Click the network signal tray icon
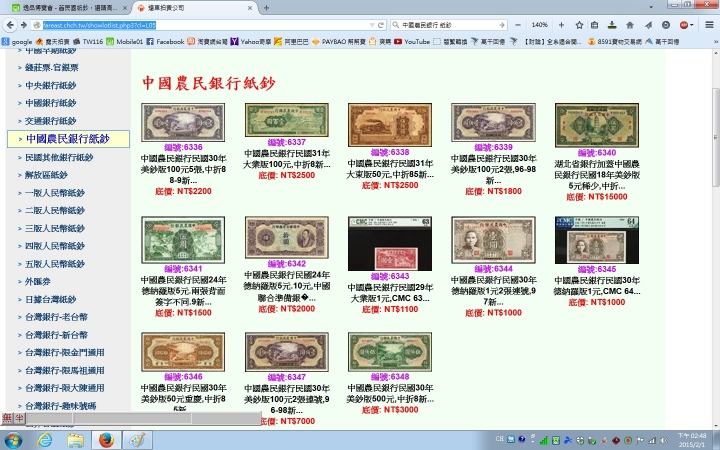Image resolution: width=720 pixels, height=450 pixels. pos(652,440)
